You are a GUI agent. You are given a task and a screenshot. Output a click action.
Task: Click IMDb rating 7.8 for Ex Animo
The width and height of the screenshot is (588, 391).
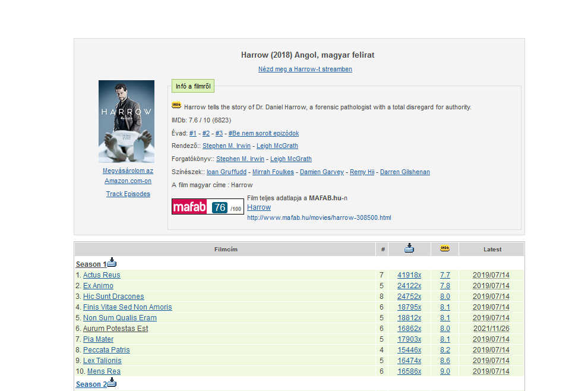click(445, 286)
